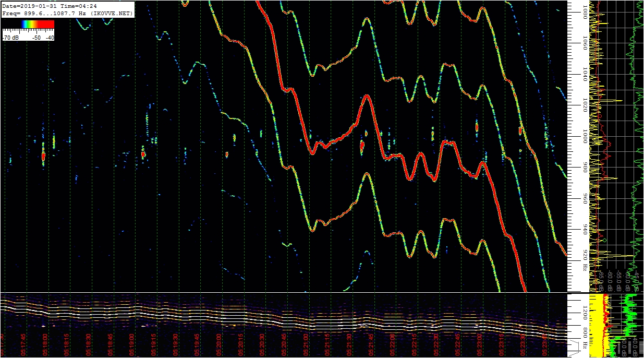The height and width of the screenshot is (358, 644).
Task: Click the 05:20:45 timestamp on the time axis
Action: [285, 344]
